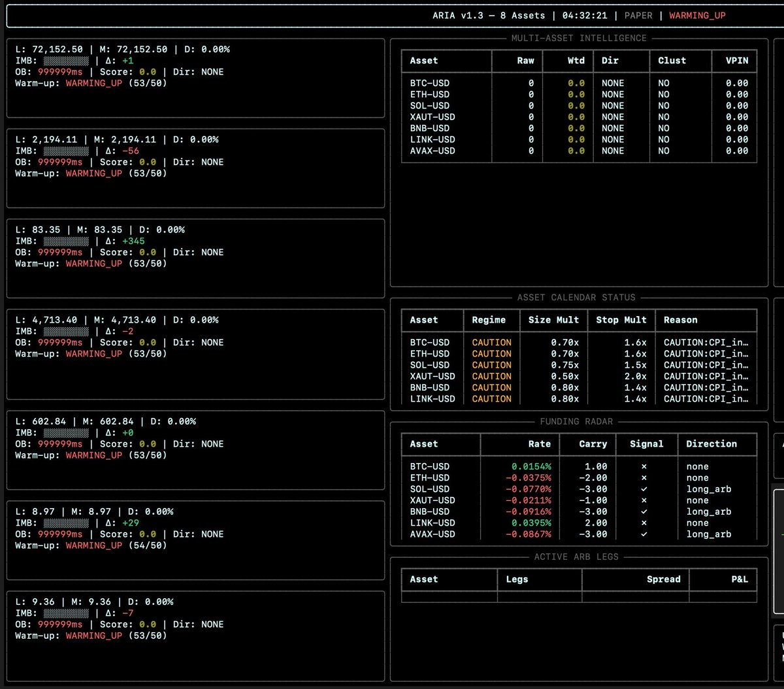Select the Size Mult column header
This screenshot has height=689, width=784.
pos(553,320)
